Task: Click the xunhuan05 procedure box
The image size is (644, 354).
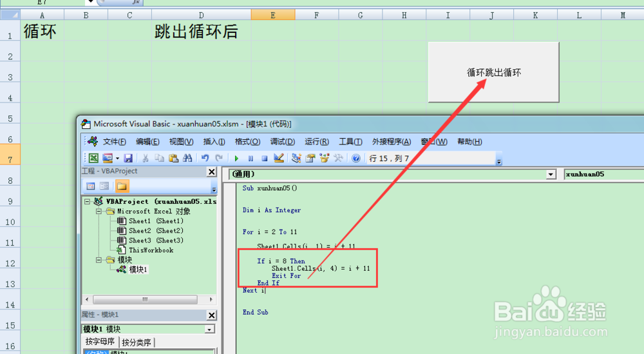Action: 604,174
